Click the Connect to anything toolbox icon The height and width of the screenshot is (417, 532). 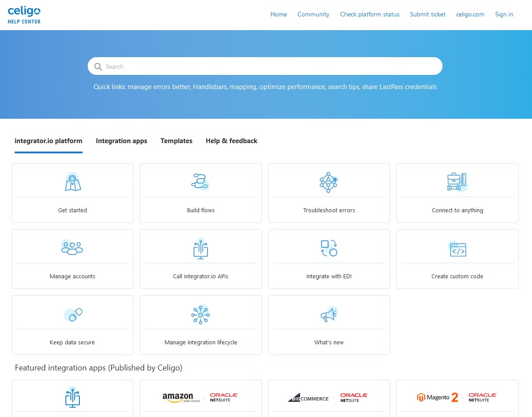(x=457, y=182)
